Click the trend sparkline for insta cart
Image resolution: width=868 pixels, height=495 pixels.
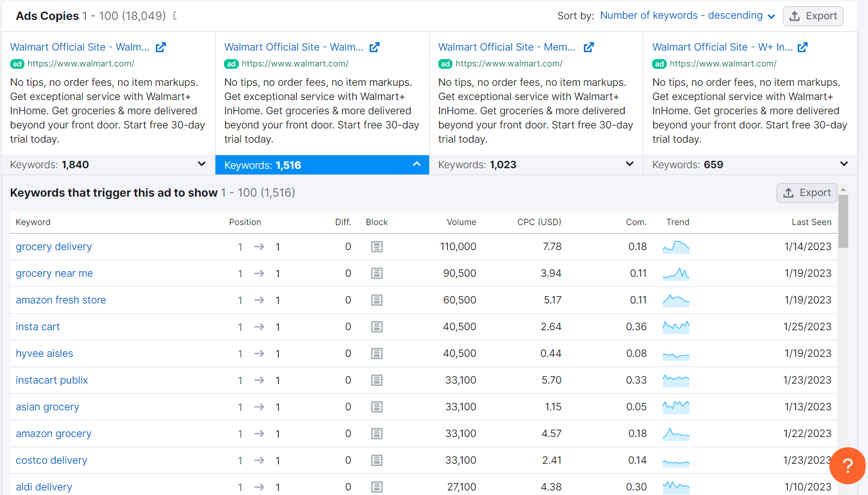coord(676,327)
